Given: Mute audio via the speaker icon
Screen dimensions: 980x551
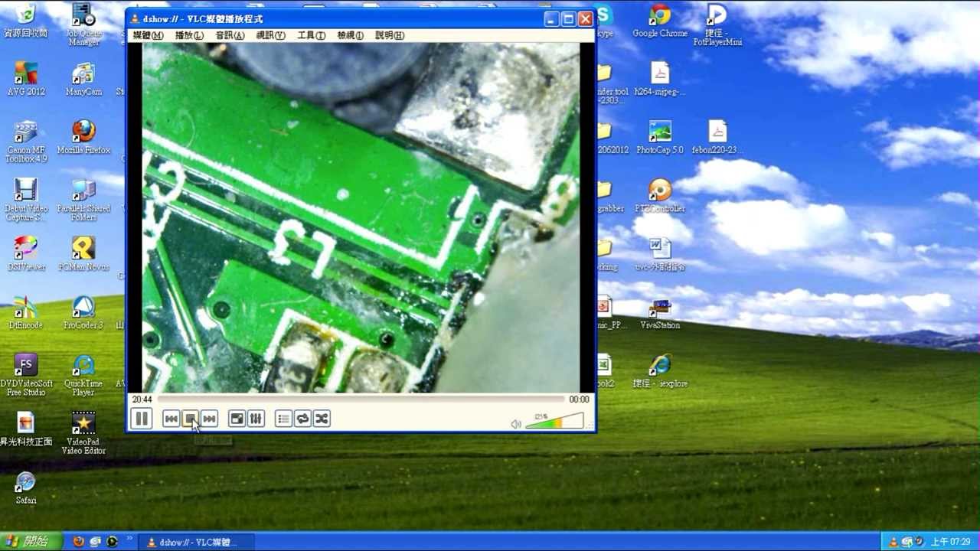Looking at the screenshot, I should click(516, 424).
